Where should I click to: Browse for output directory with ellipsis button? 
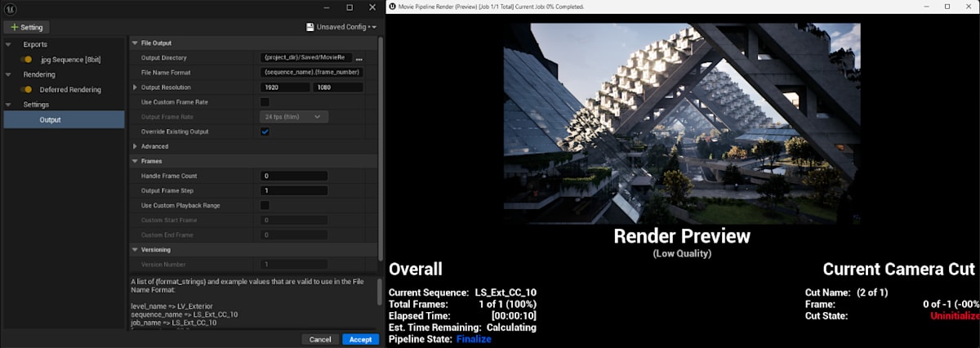pyautogui.click(x=359, y=59)
